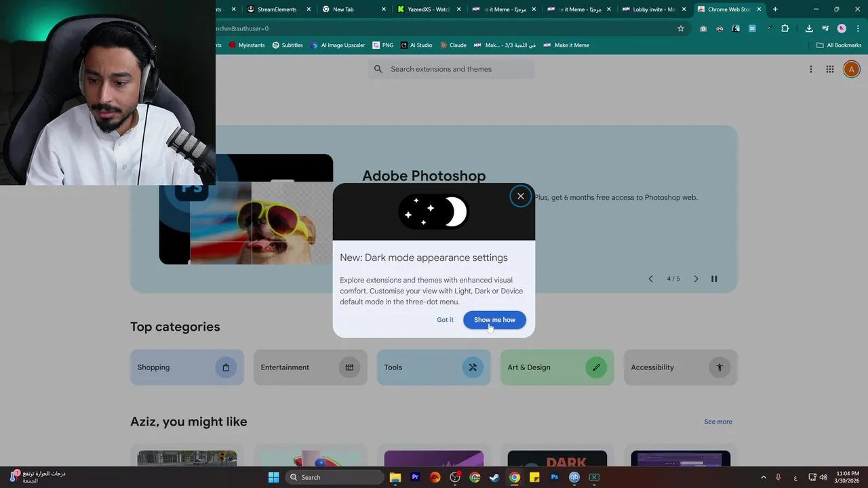Switch to the StreamElements tab
The image size is (868, 488).
click(277, 9)
